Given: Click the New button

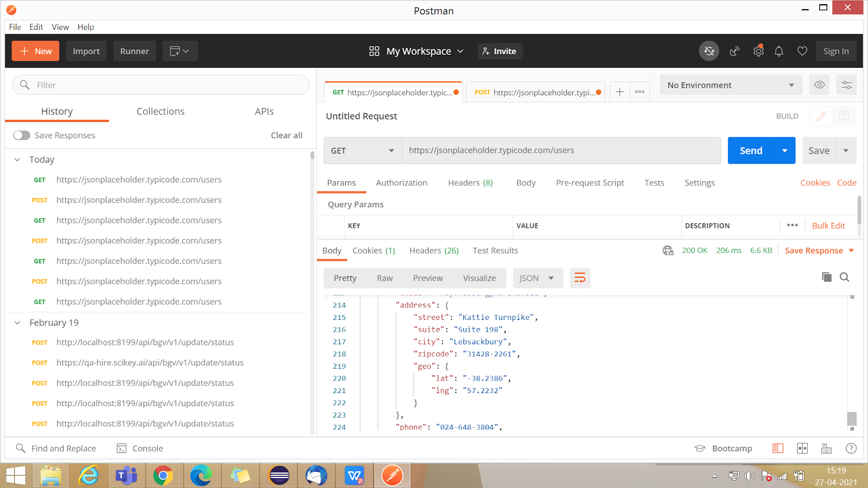Looking at the screenshot, I should tap(36, 51).
